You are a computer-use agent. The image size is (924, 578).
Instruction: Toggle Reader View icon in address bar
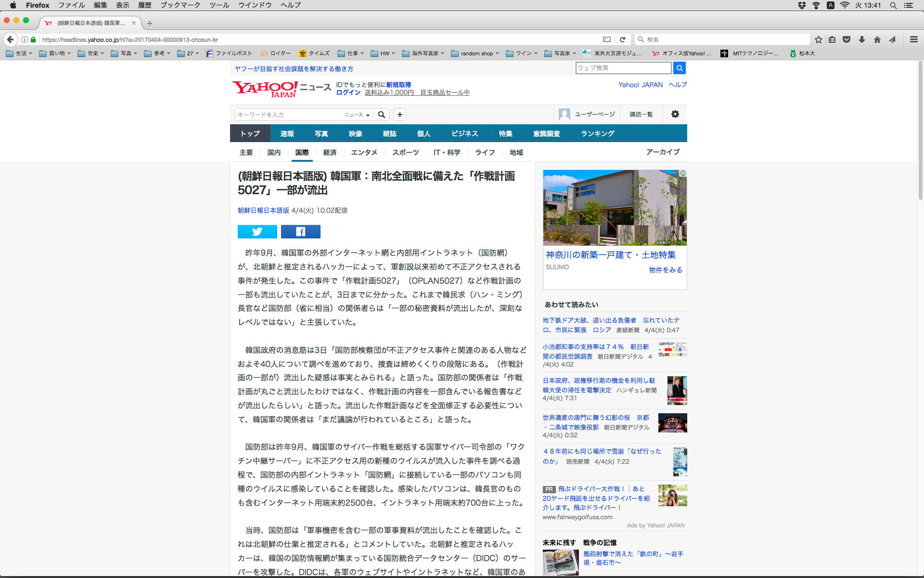pos(607,39)
